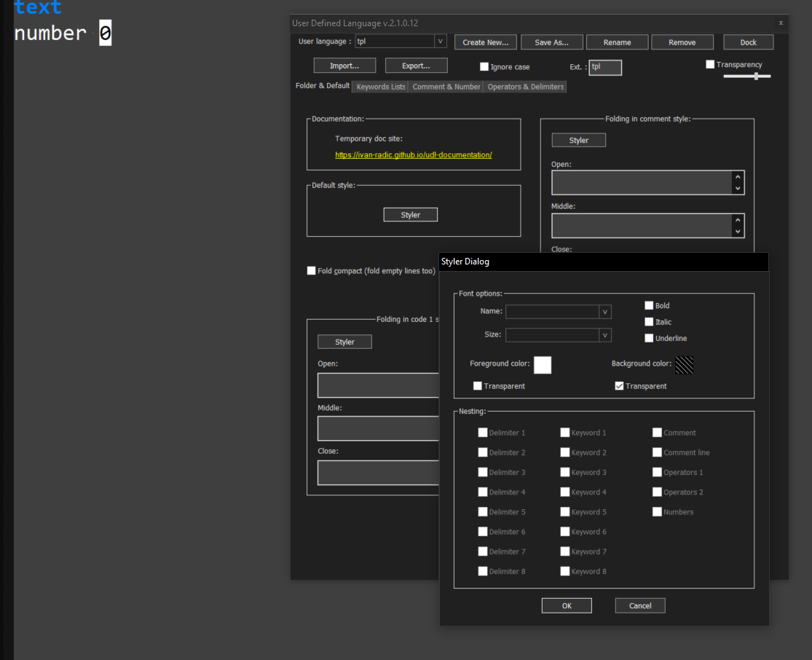Click Styler under Folding in comment style

pos(578,141)
